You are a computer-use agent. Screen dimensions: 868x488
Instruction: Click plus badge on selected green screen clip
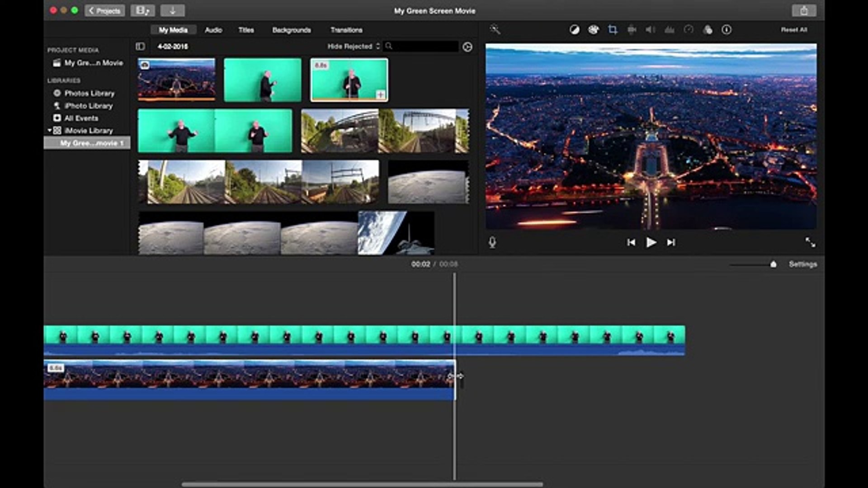pos(381,94)
